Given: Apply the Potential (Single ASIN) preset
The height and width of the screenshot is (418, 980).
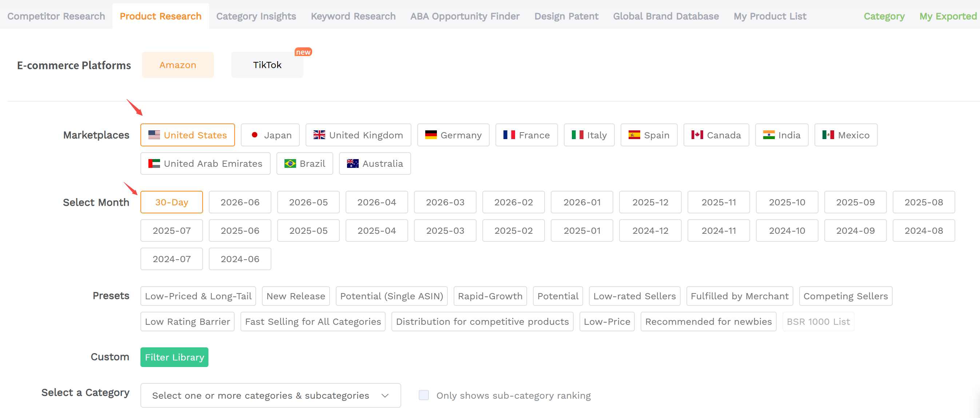Looking at the screenshot, I should [391, 296].
